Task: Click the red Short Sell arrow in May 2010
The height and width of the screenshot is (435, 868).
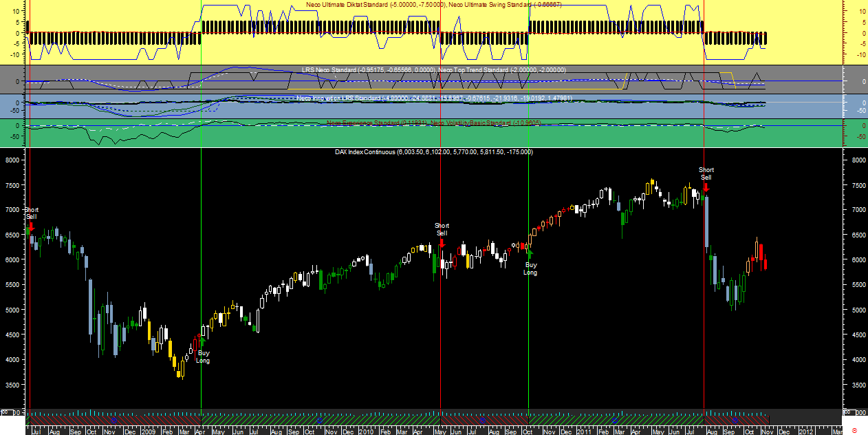Action: click(x=442, y=242)
